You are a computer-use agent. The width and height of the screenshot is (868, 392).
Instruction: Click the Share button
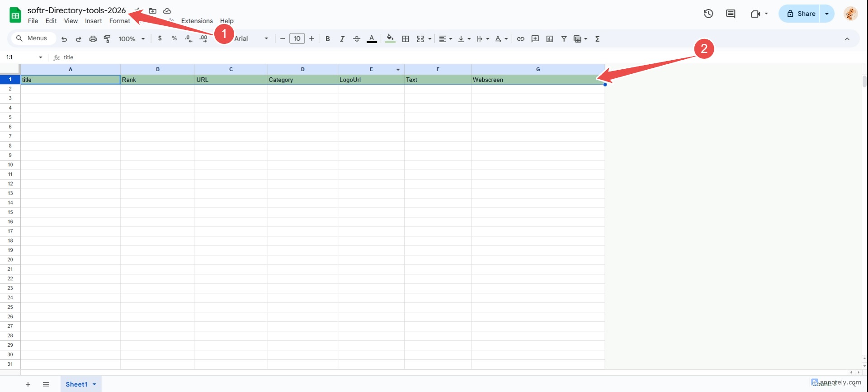(801, 14)
